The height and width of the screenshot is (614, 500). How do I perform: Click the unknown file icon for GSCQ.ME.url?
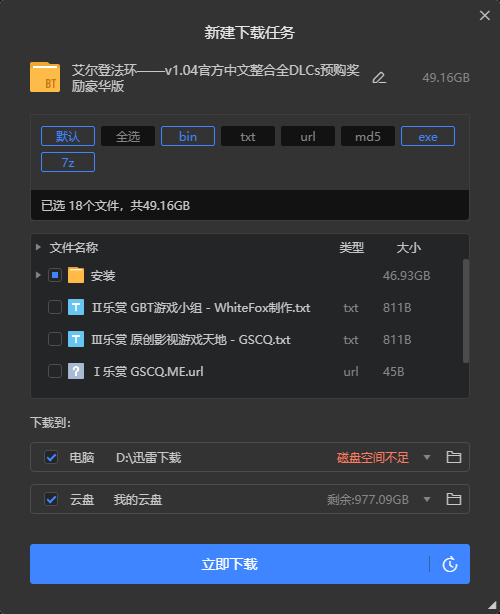pos(76,371)
